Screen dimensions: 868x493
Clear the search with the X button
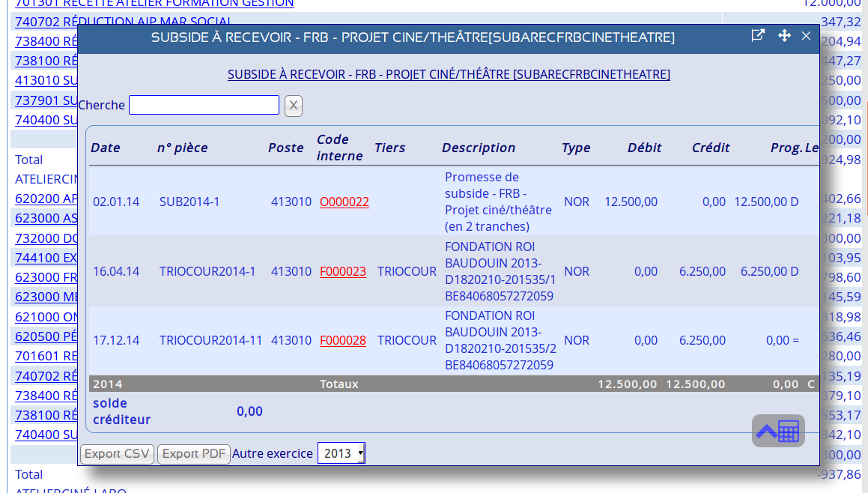[294, 106]
